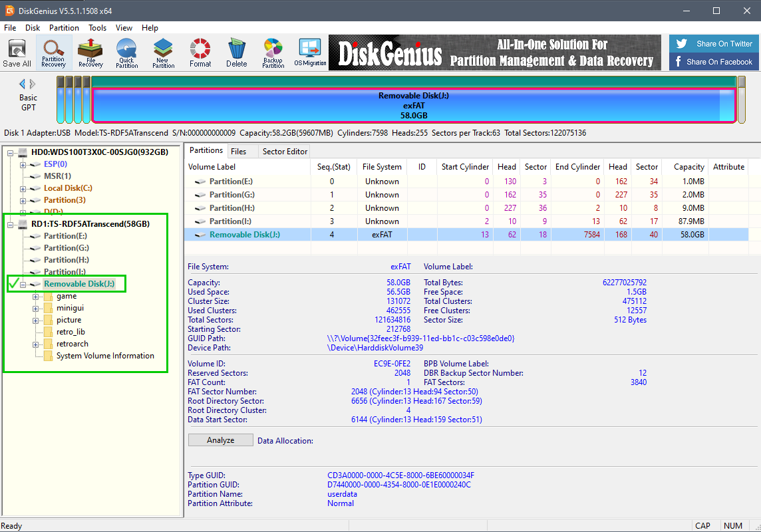Click the retroarch folder icon
Viewport: 761px width, 532px height.
(x=48, y=344)
